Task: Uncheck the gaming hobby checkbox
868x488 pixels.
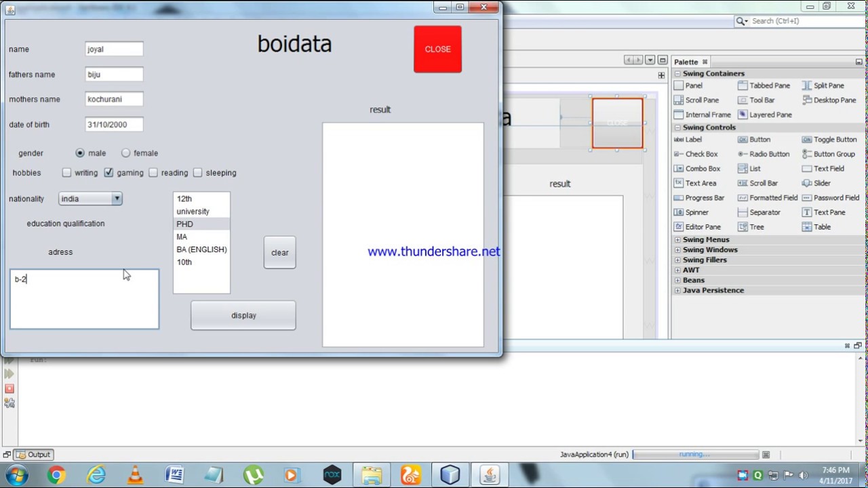Action: (108, 173)
